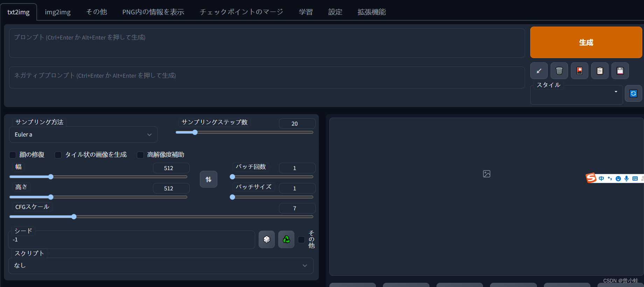644x287 pixels.
Task: Start Sogou voice input with microphone icon
Action: [x=626, y=178]
